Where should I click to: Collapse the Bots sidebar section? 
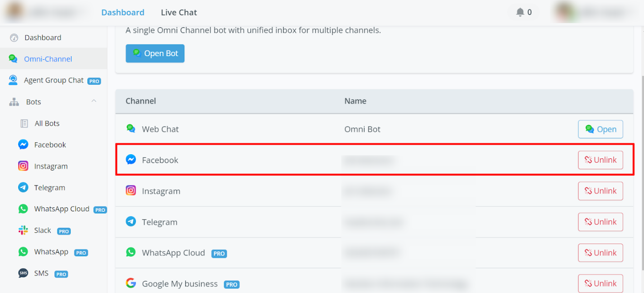tap(94, 101)
